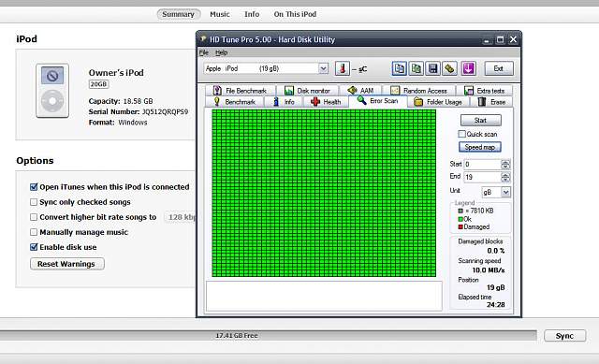Toggle the Quick scan checkbox
The height and width of the screenshot is (364, 599).
click(461, 134)
